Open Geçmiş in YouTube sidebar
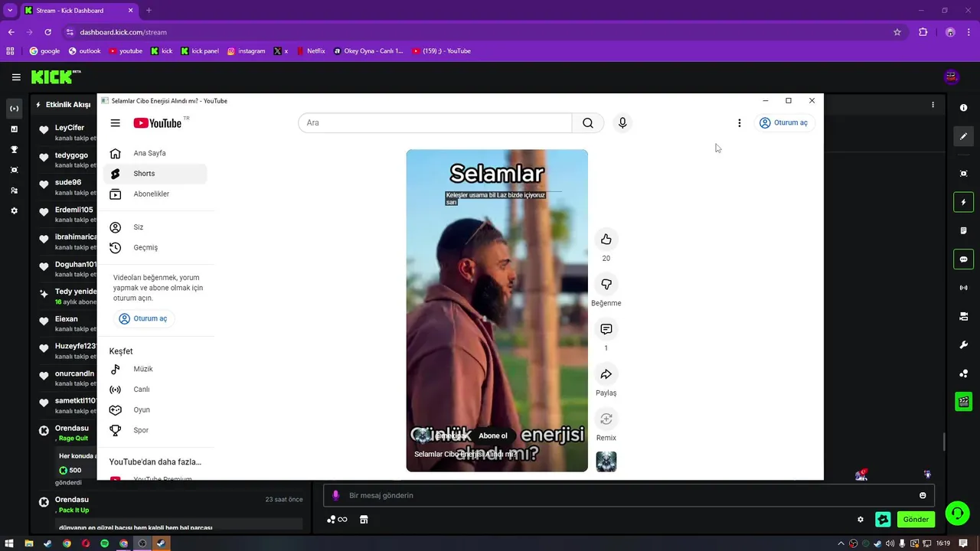This screenshot has width=980, height=551. pyautogui.click(x=155, y=248)
